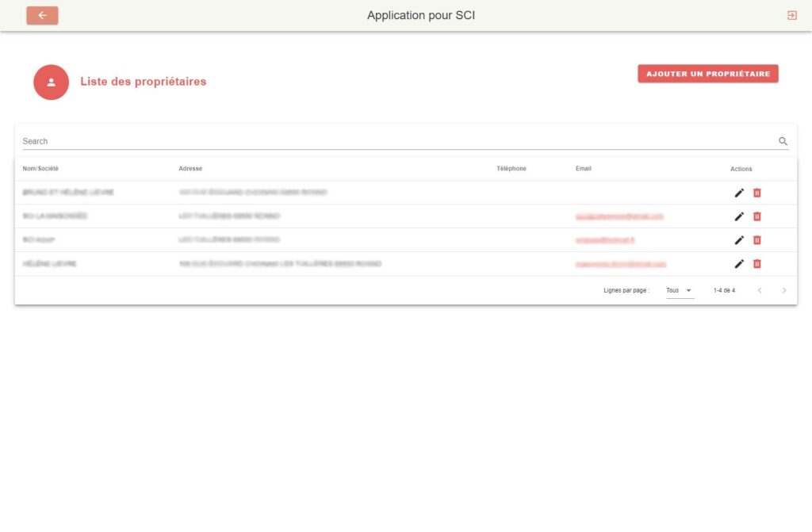Open the email link in last row
Screen dimensions: 812x532
(x=621, y=264)
